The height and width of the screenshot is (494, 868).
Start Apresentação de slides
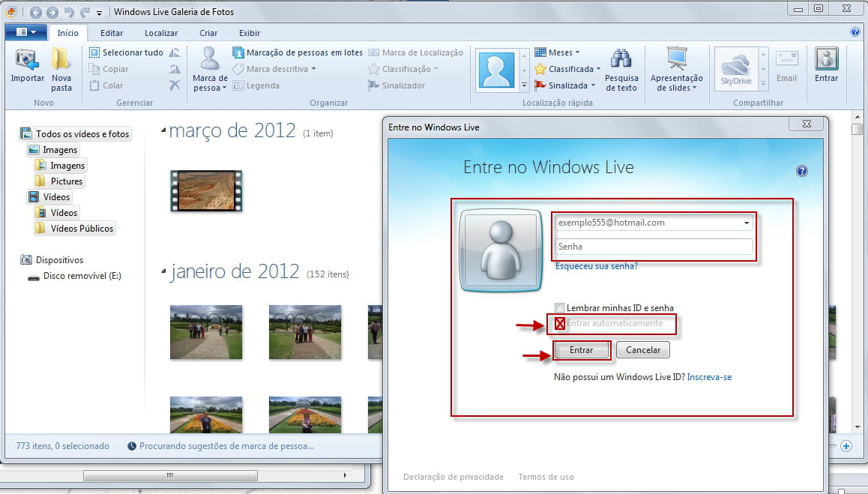coord(676,59)
